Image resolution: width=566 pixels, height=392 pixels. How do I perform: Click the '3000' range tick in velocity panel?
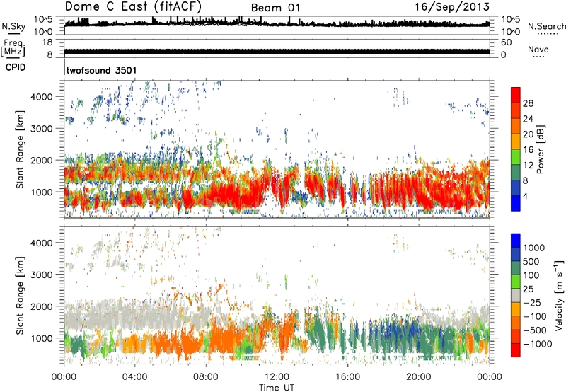pos(42,275)
